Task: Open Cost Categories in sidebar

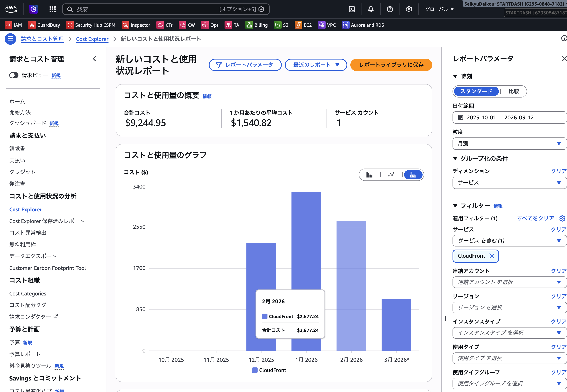Action: (28, 294)
